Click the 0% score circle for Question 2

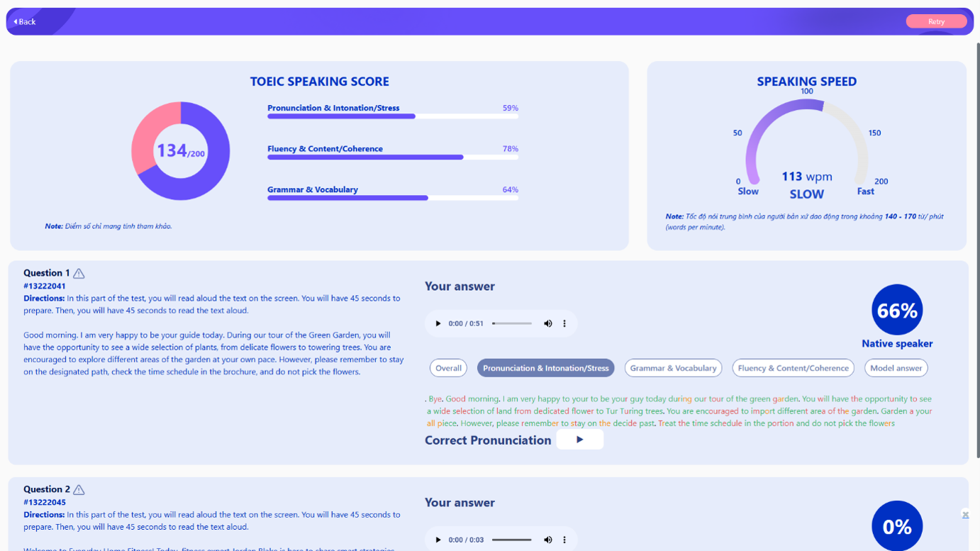tap(897, 526)
